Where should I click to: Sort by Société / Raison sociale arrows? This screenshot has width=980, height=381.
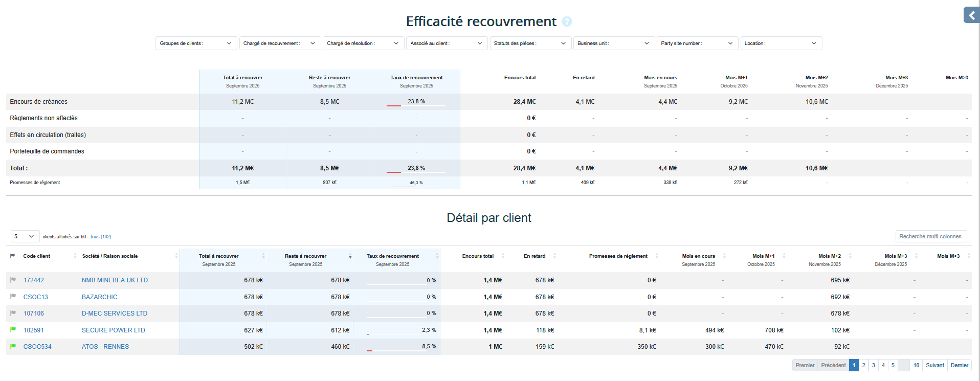click(176, 256)
